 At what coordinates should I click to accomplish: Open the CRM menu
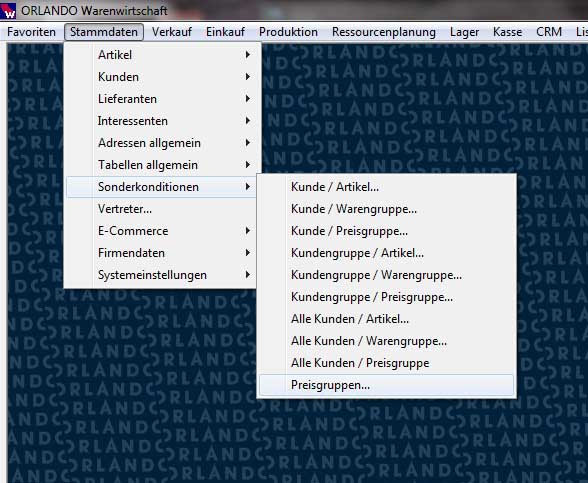pyautogui.click(x=549, y=32)
